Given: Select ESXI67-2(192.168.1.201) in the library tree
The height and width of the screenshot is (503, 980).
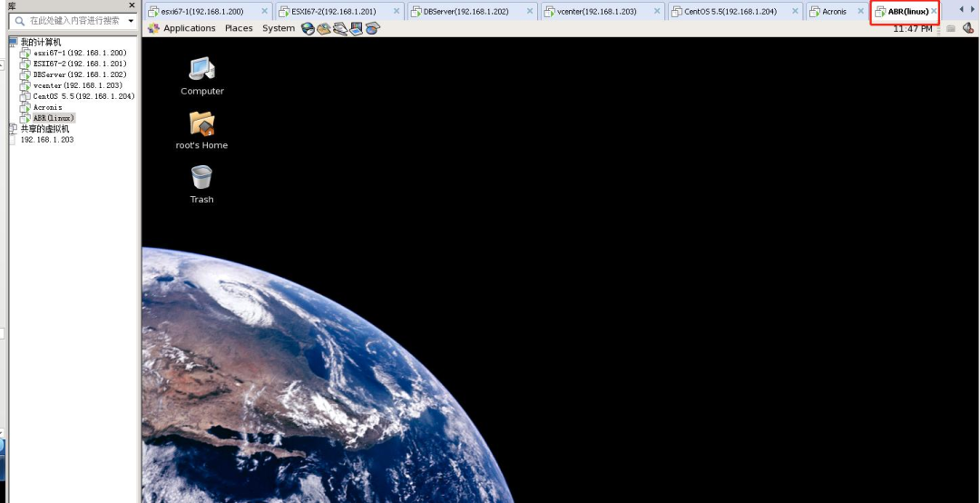Looking at the screenshot, I should (79, 64).
